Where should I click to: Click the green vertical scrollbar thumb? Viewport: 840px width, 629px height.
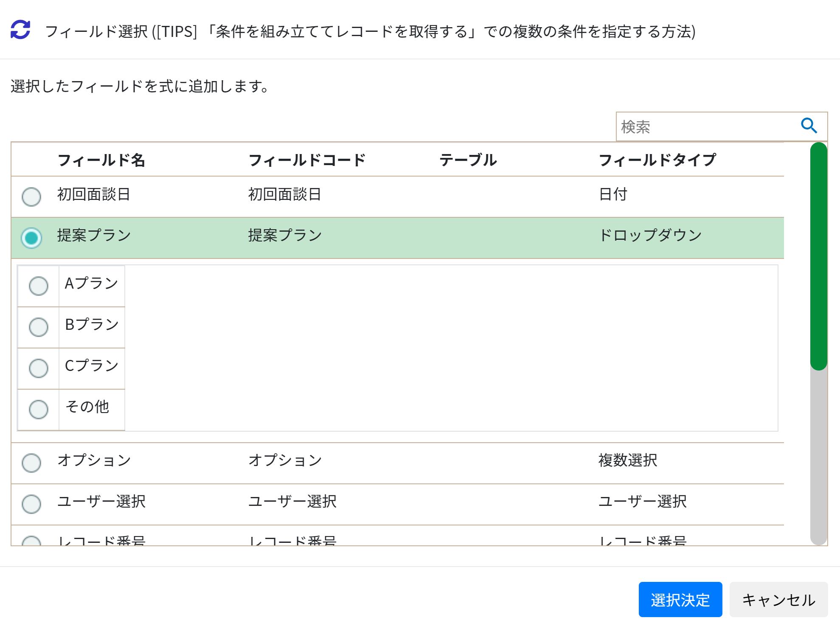(818, 256)
